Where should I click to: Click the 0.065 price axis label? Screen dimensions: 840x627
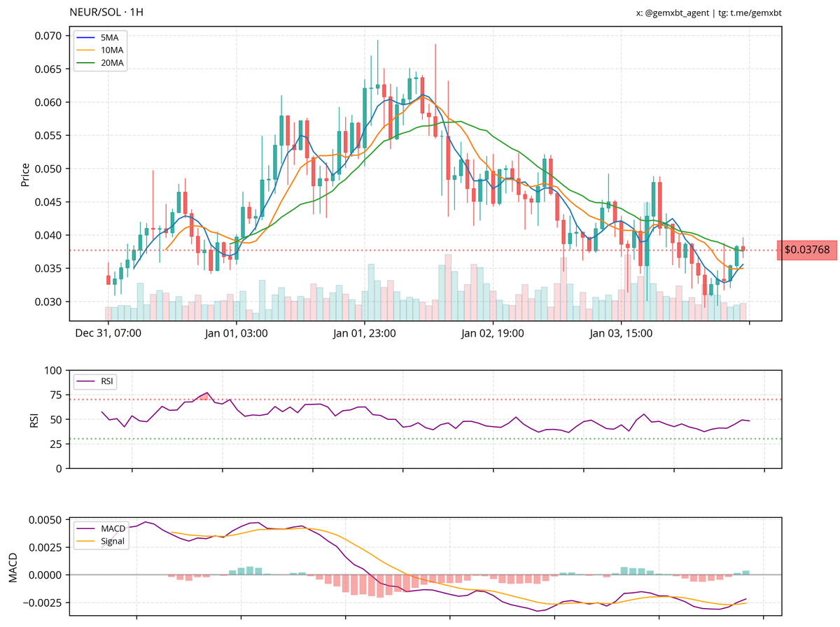click(50, 69)
